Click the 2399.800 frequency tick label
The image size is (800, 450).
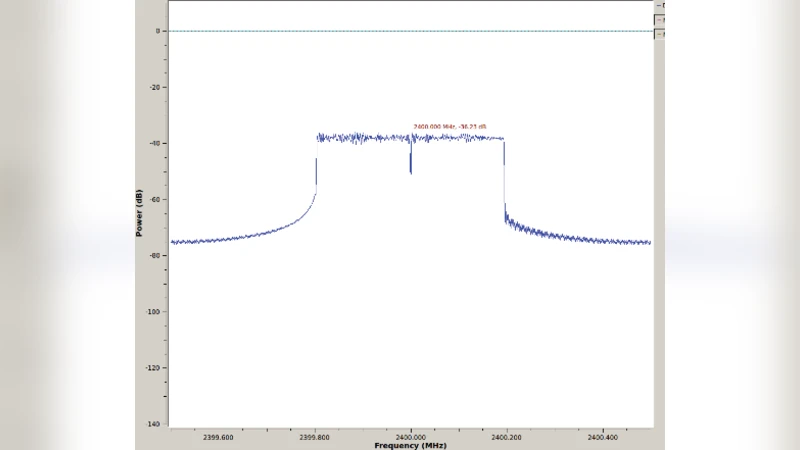[314, 436]
